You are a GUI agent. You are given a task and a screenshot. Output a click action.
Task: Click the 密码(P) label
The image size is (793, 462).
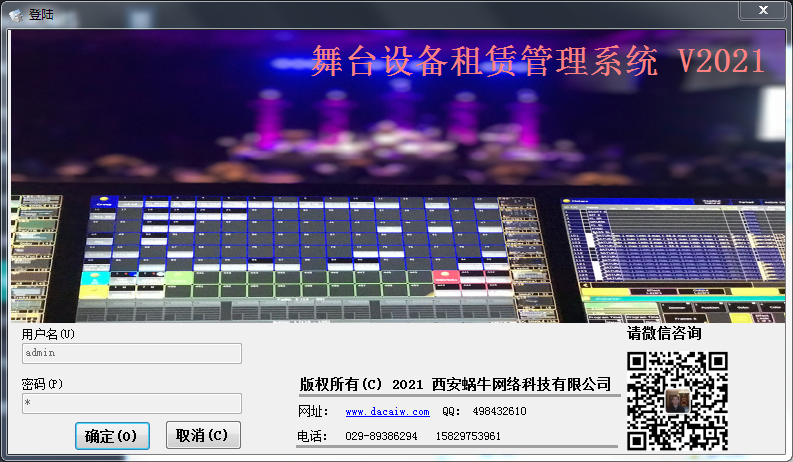pyautogui.click(x=43, y=384)
